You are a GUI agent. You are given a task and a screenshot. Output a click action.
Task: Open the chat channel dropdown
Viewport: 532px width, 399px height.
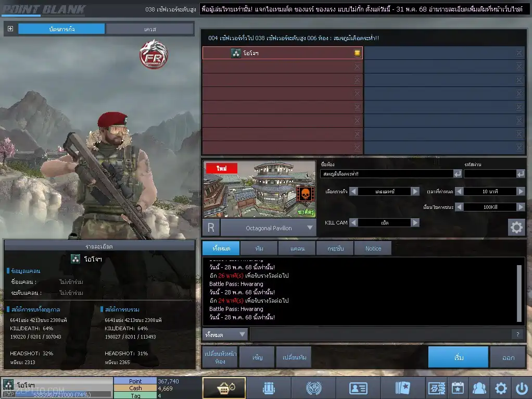coord(225,334)
